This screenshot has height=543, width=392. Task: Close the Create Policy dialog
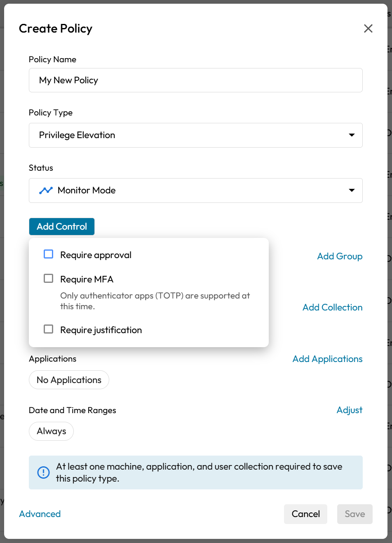(368, 28)
